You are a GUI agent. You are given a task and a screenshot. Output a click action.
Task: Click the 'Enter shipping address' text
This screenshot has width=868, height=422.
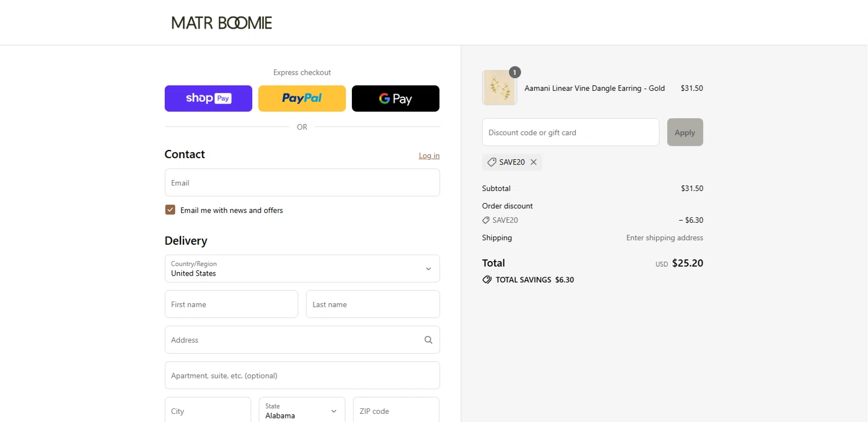[x=664, y=237]
